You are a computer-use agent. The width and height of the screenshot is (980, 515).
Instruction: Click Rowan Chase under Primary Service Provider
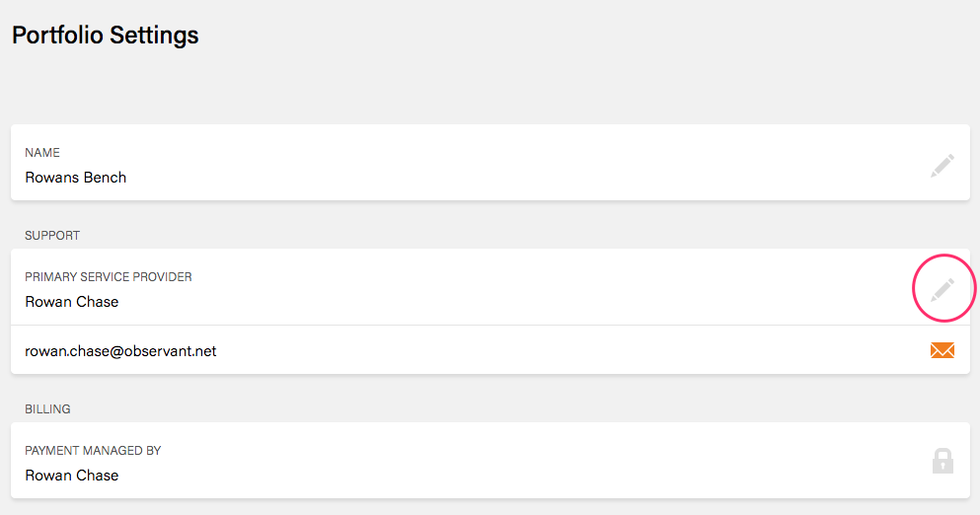pyautogui.click(x=72, y=302)
